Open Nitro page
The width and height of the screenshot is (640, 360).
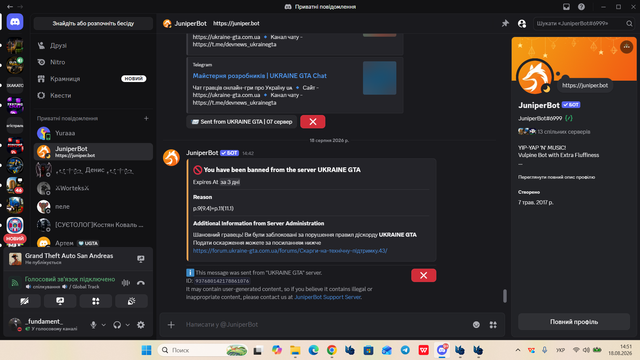click(x=93, y=62)
